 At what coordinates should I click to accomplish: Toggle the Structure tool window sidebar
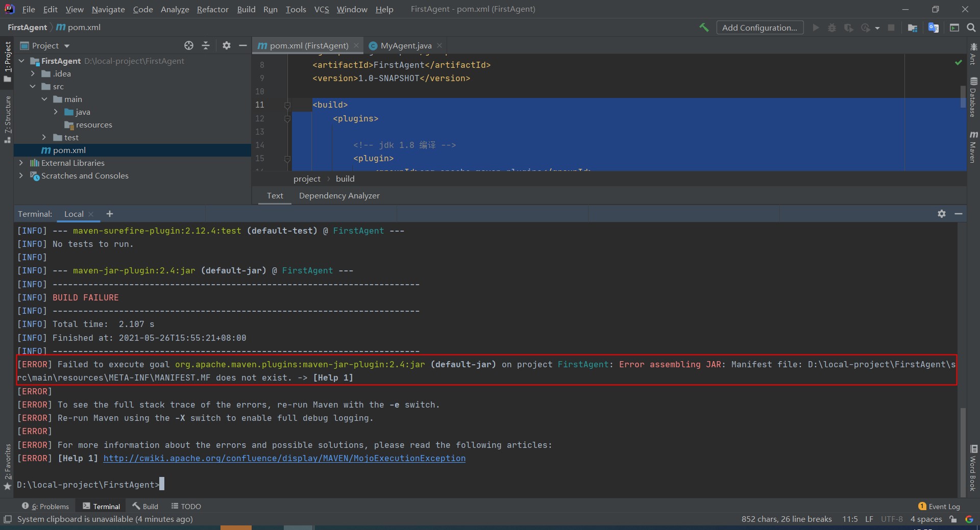pos(7,120)
